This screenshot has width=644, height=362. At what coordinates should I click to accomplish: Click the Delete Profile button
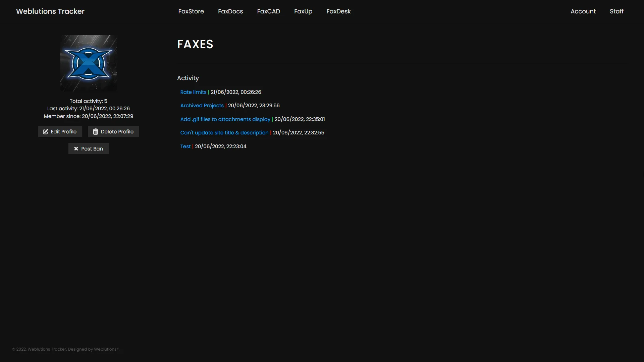point(113,131)
